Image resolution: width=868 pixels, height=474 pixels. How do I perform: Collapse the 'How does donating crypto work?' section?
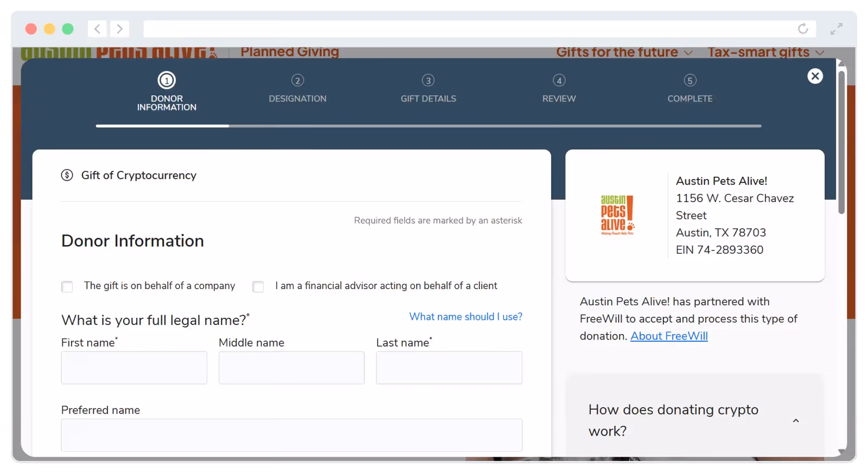[x=796, y=420]
